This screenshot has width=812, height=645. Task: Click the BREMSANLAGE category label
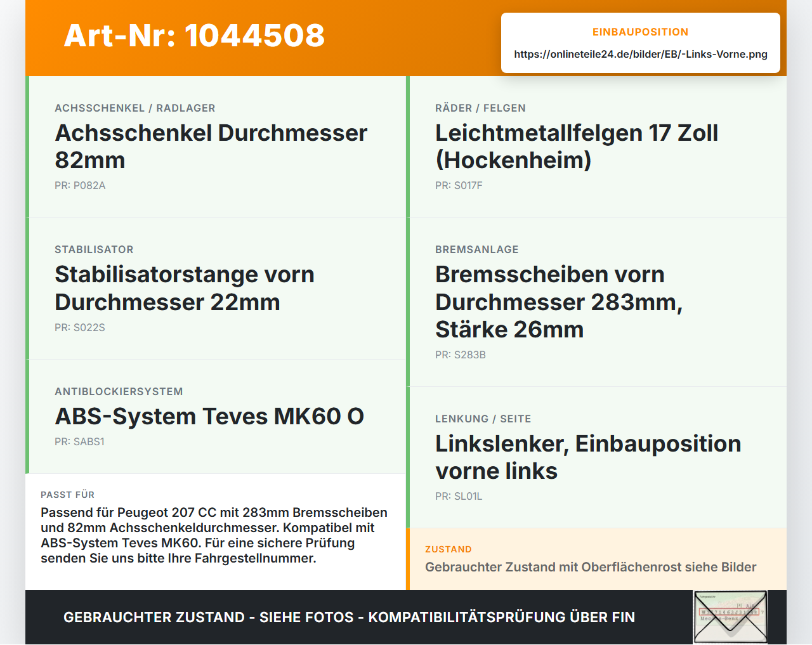477,249
